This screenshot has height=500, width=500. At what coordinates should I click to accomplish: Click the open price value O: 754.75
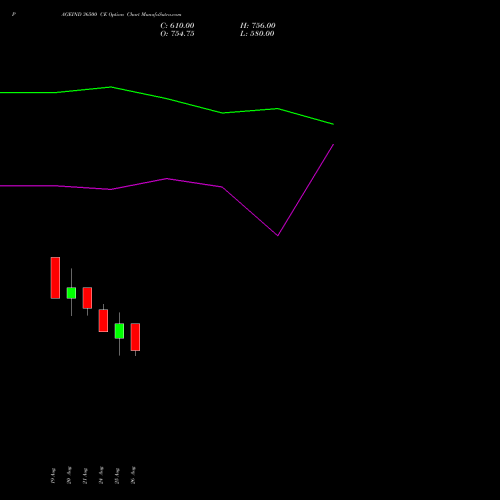pos(177,34)
